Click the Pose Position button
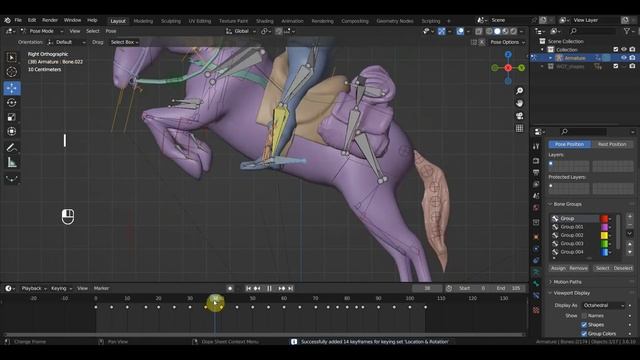This screenshot has height=360, width=640. (x=569, y=144)
